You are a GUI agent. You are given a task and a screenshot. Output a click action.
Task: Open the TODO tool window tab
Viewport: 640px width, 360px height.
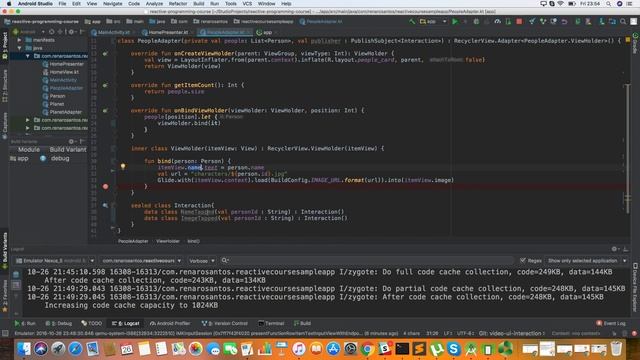click(92, 323)
